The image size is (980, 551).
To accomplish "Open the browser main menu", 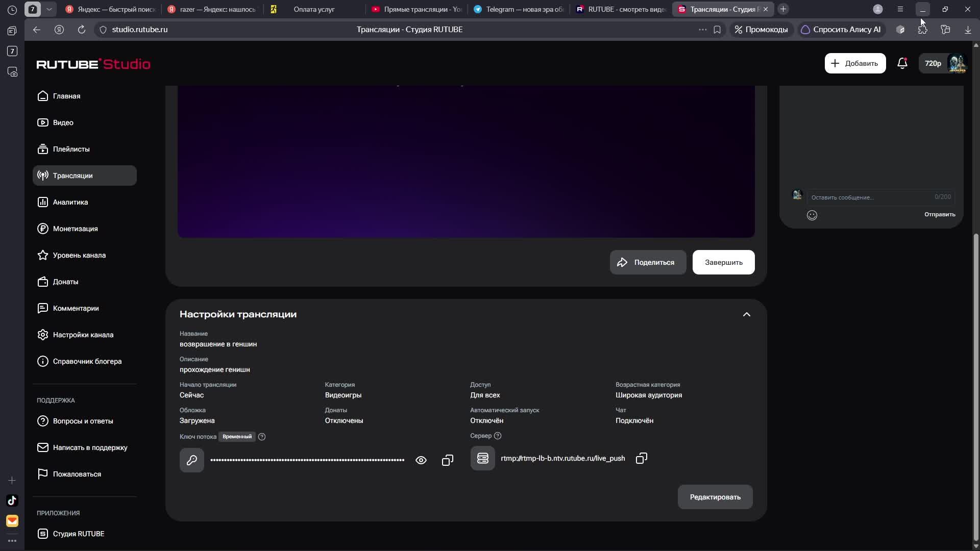I will click(900, 9).
